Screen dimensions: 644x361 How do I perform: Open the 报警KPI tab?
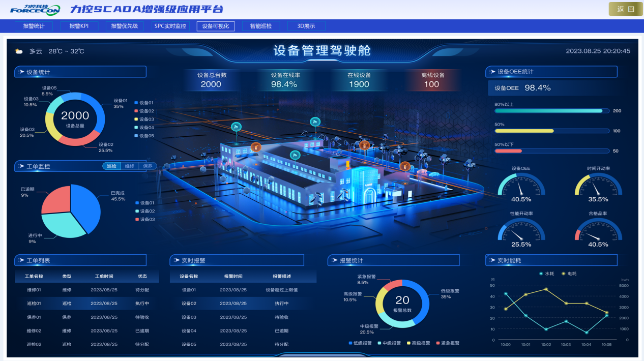[79, 26]
